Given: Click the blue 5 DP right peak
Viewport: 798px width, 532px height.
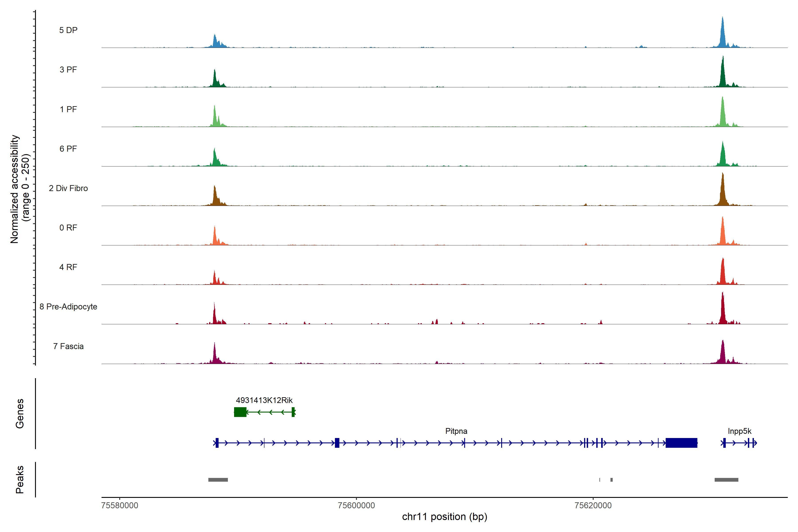Looking at the screenshot, I should click(x=722, y=36).
